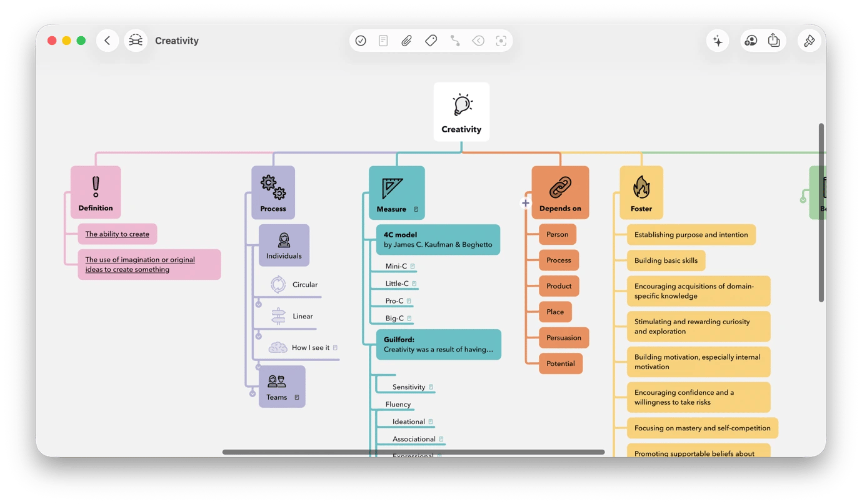Select Encouraging acquisitions of domain-specific knowledge
The height and width of the screenshot is (504, 862).
[x=699, y=291]
